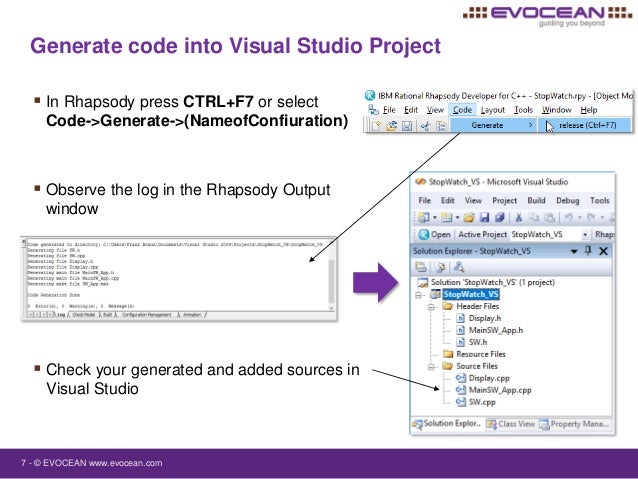Click Visual Studio Undo arrow icon

point(569,217)
